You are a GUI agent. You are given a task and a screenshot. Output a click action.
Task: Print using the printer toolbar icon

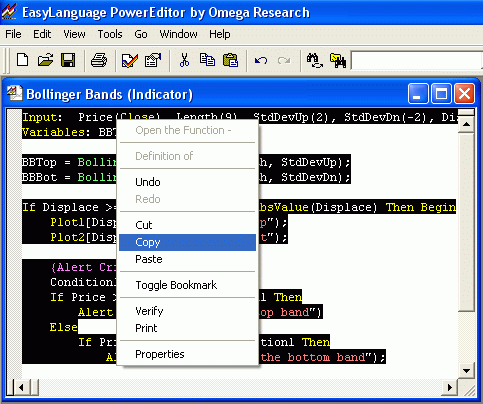point(99,60)
